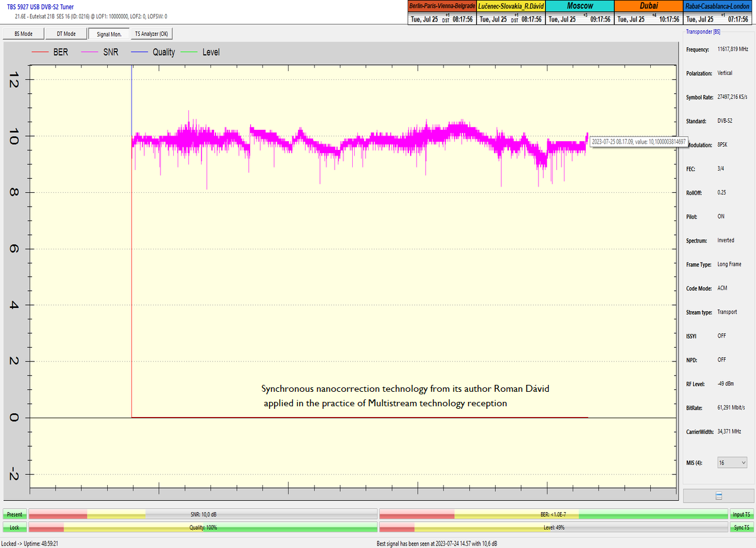Click the Dubai world clock panel

click(648, 13)
